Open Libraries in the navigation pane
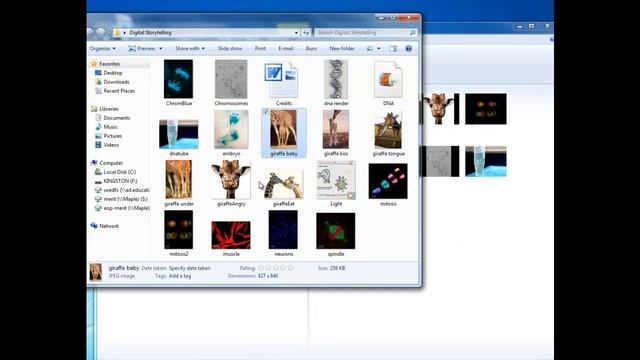The width and height of the screenshot is (640, 360). coord(109,109)
